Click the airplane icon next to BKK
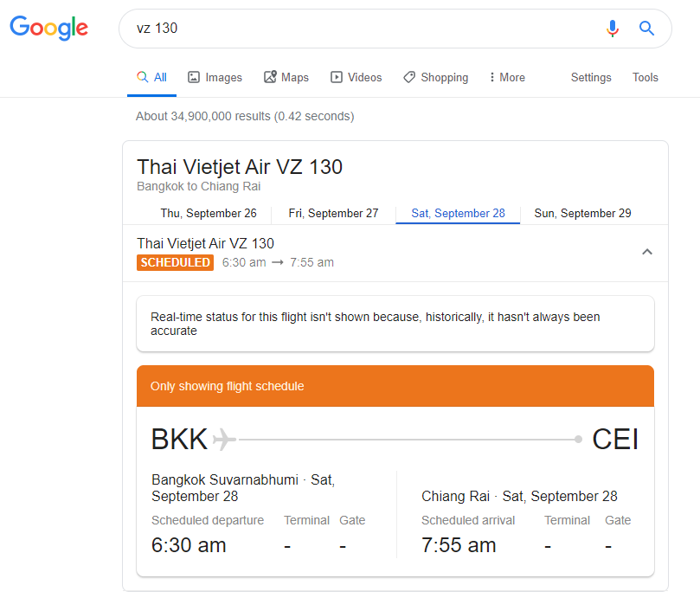Screen dimensions: 700x598 click(x=224, y=440)
